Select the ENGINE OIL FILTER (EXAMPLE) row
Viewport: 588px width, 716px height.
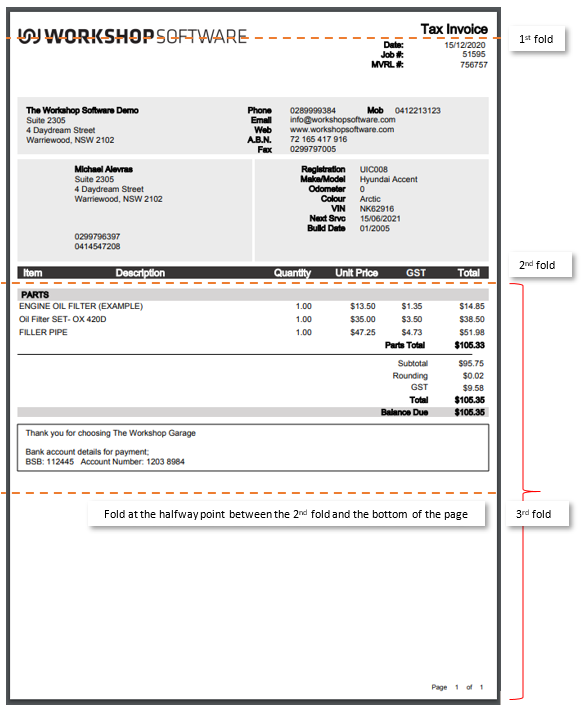click(252, 306)
